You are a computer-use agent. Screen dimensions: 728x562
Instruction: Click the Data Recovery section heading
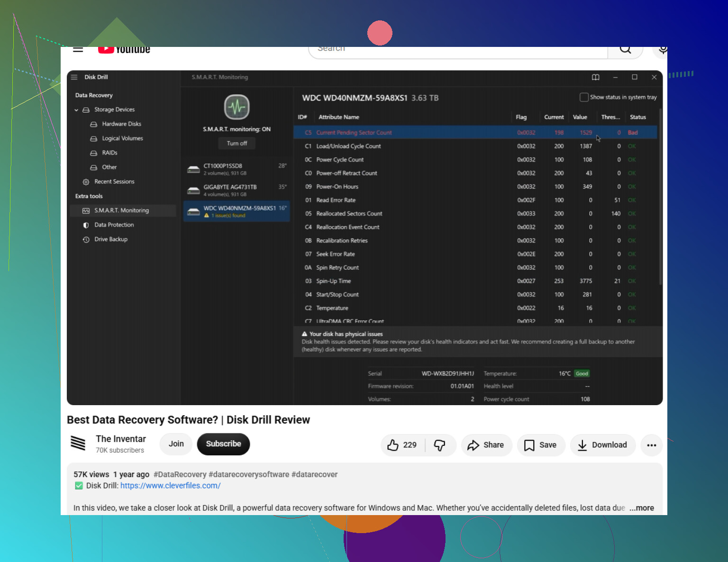[94, 95]
